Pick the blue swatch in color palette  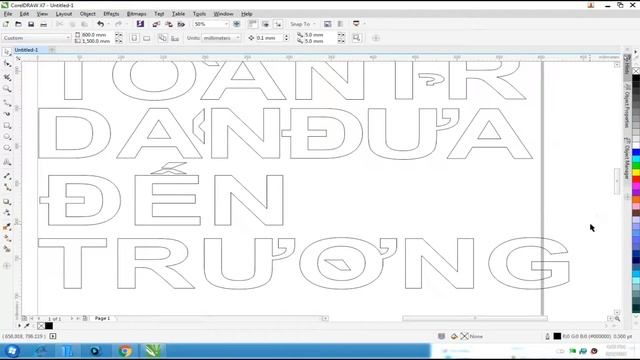click(x=636, y=152)
